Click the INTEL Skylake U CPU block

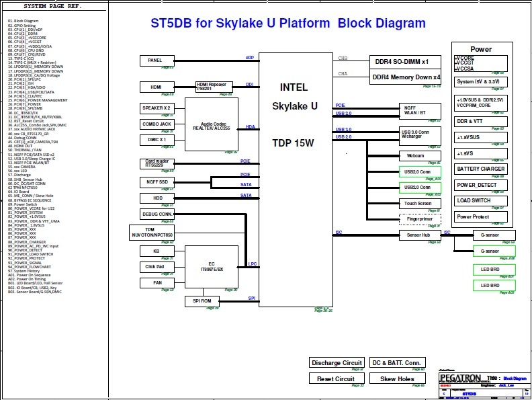click(296, 179)
